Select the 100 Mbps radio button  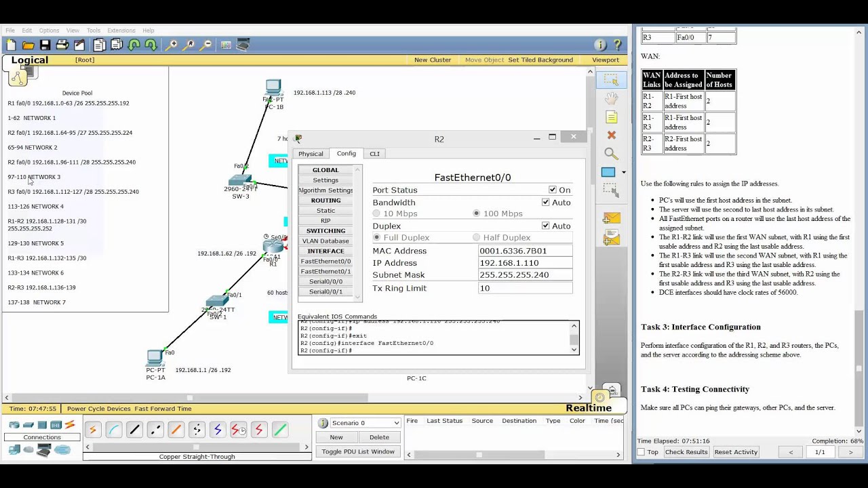[477, 213]
